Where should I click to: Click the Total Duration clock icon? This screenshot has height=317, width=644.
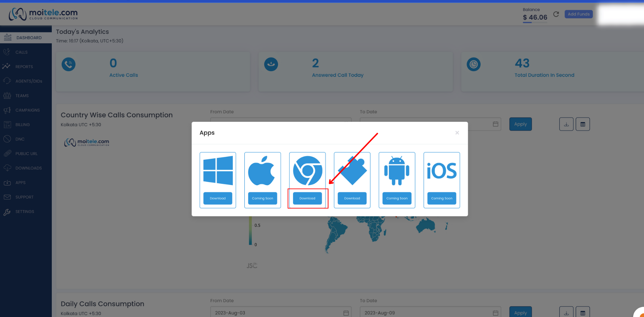point(474,64)
